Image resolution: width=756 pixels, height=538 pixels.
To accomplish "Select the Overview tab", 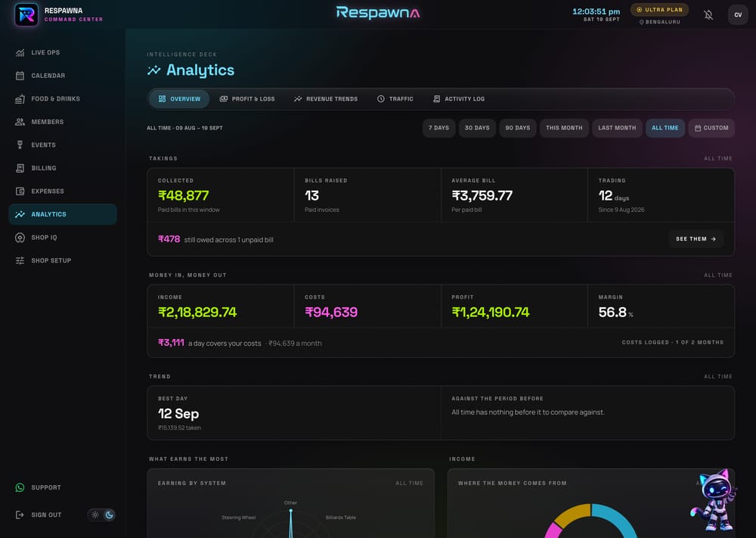I will [179, 99].
